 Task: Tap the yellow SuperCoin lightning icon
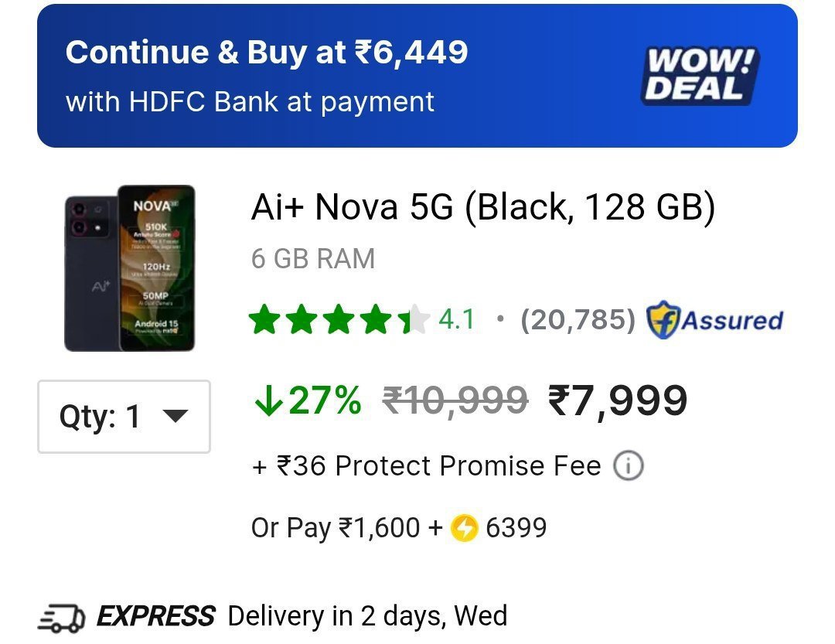click(x=464, y=529)
